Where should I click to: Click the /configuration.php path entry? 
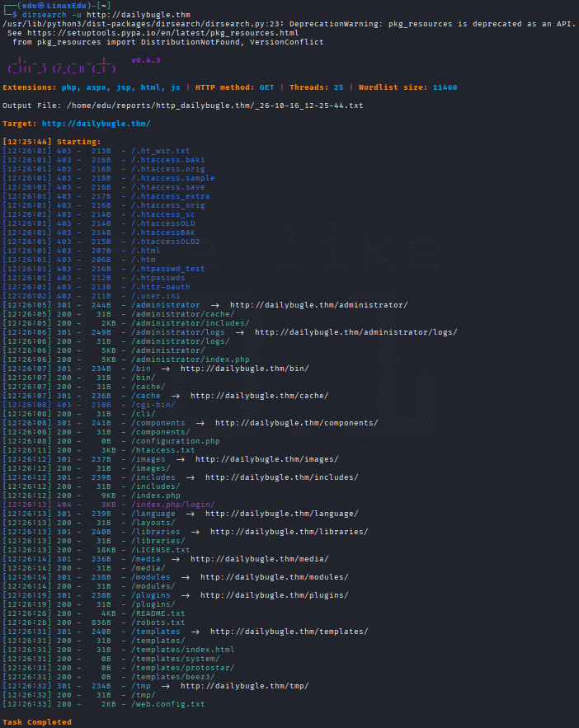[x=176, y=441]
